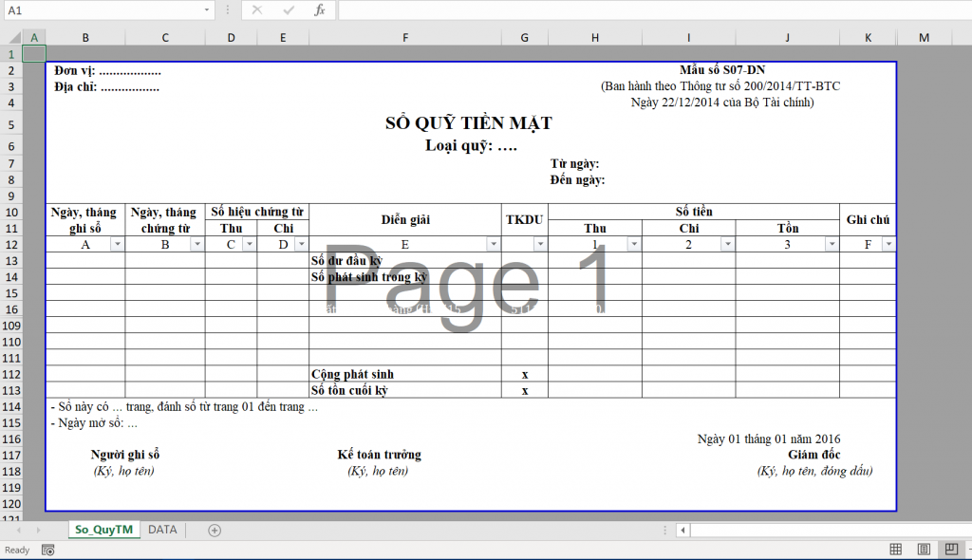Click the next-sheet navigation arrow
Image resolution: width=972 pixels, height=560 pixels.
(37, 530)
